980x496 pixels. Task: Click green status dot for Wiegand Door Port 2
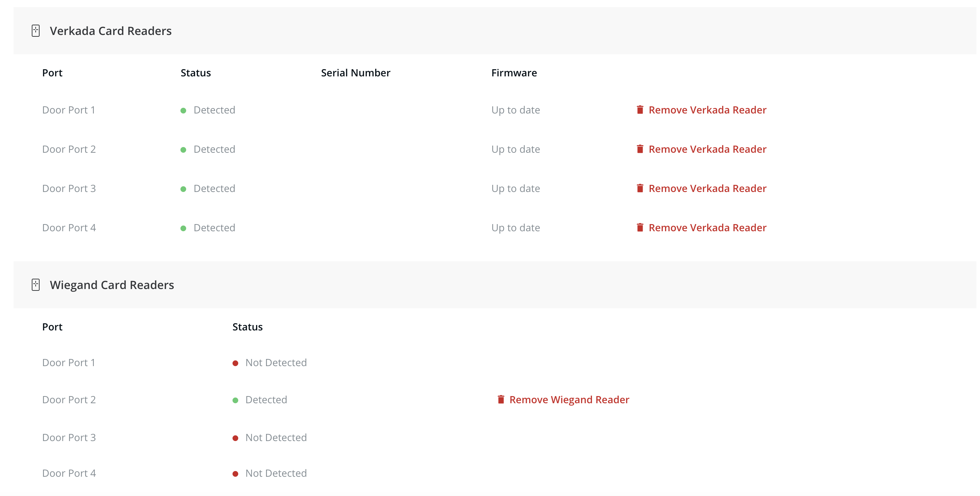235,400
